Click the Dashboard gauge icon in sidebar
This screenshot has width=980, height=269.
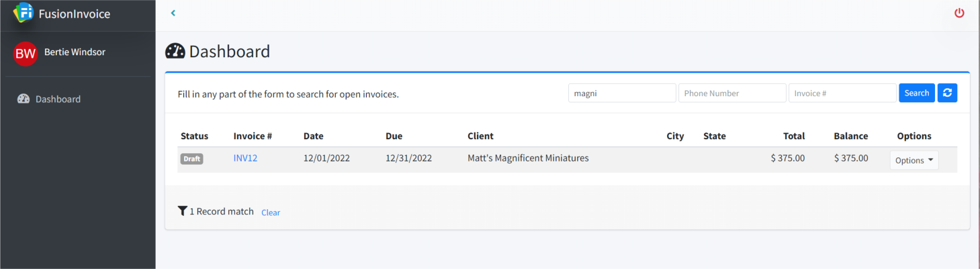click(x=24, y=99)
